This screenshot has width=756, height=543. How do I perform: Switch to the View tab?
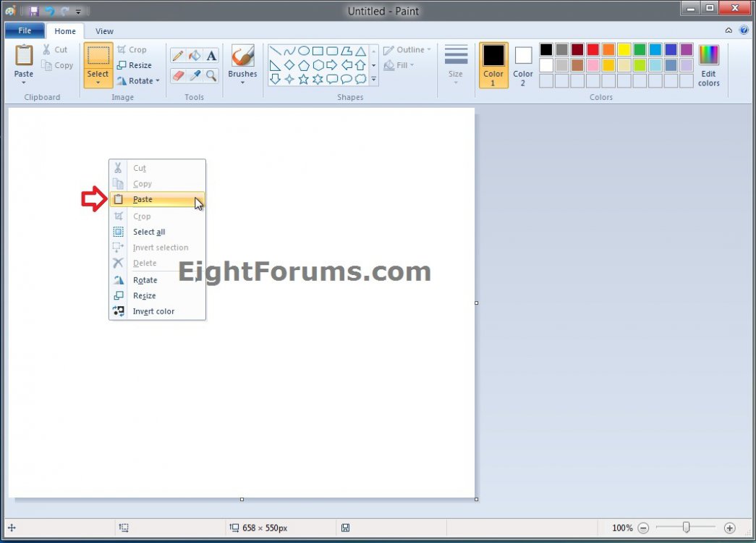pos(104,31)
